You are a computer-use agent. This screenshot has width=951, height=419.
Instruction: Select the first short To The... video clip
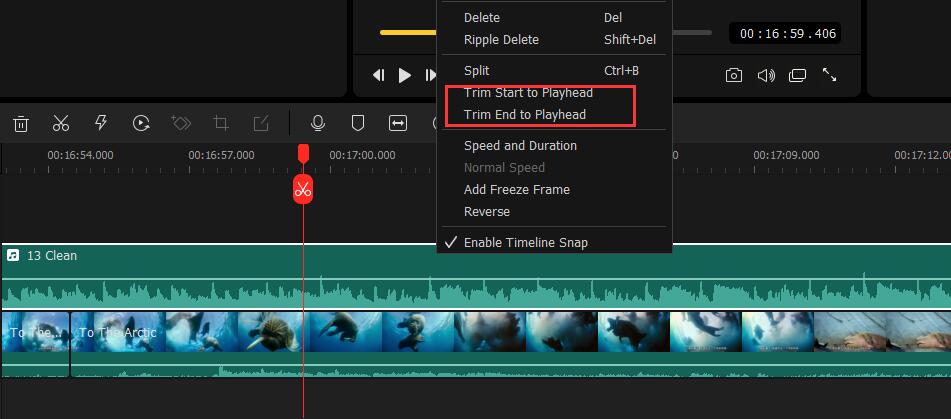(35, 344)
